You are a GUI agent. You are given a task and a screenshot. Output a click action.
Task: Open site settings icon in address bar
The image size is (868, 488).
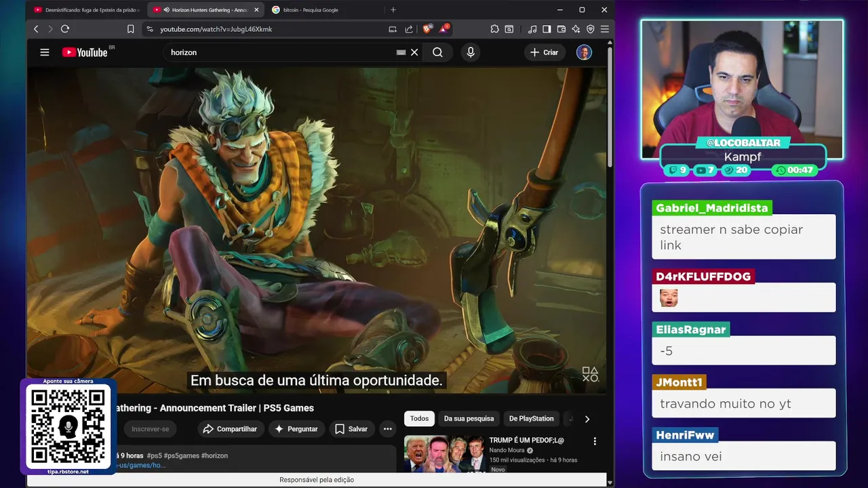(150, 29)
